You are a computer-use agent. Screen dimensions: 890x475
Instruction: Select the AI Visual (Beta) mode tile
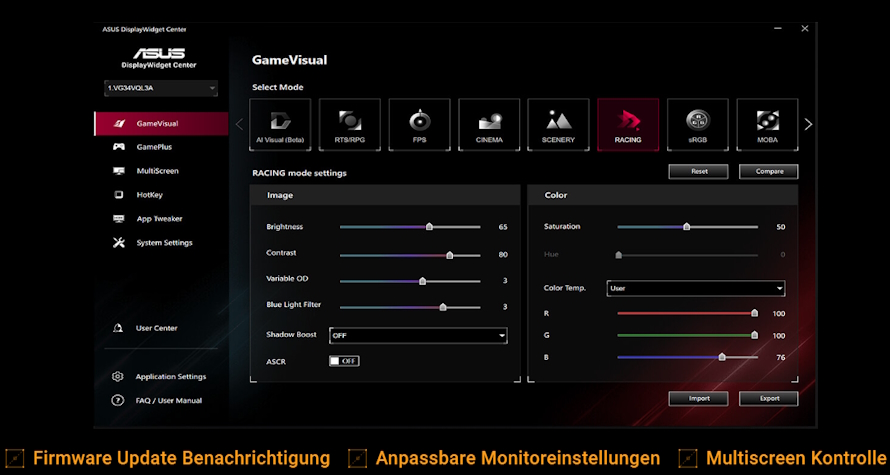(x=280, y=125)
